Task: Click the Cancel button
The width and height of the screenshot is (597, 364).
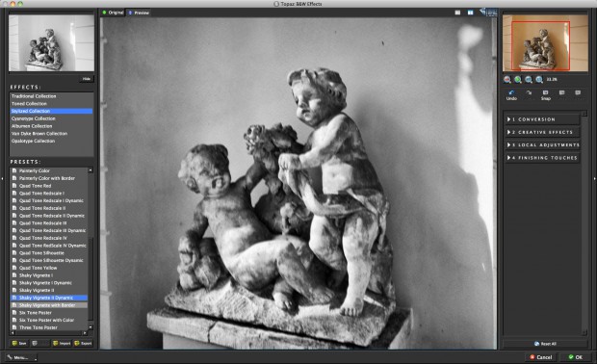Action: tap(541, 357)
